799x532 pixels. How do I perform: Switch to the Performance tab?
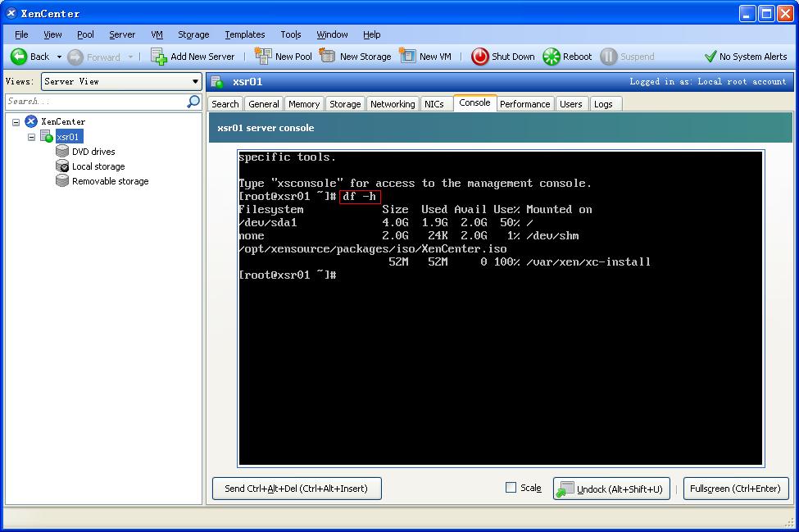pos(524,104)
